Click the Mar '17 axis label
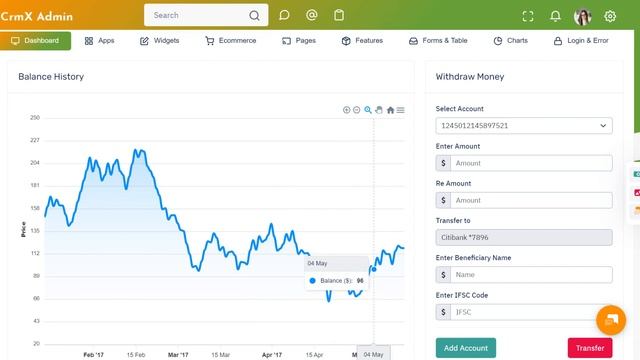Image resolution: width=640 pixels, height=360 pixels. click(x=178, y=355)
